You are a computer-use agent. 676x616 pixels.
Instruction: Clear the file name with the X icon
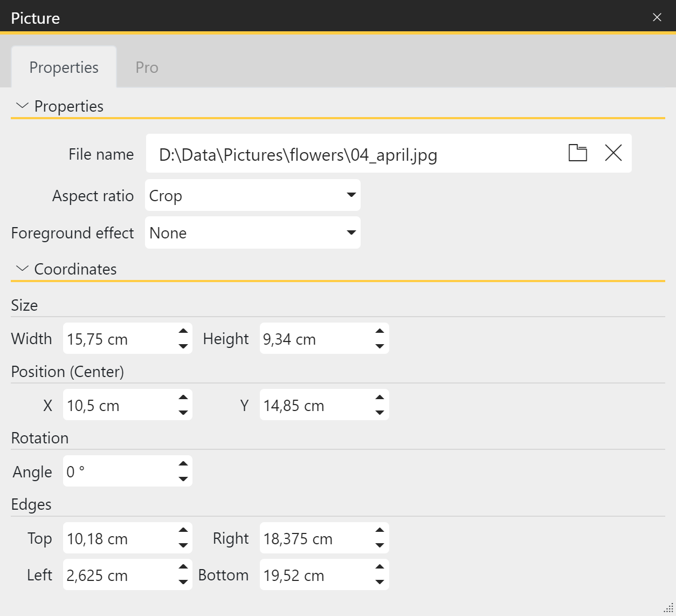point(613,153)
